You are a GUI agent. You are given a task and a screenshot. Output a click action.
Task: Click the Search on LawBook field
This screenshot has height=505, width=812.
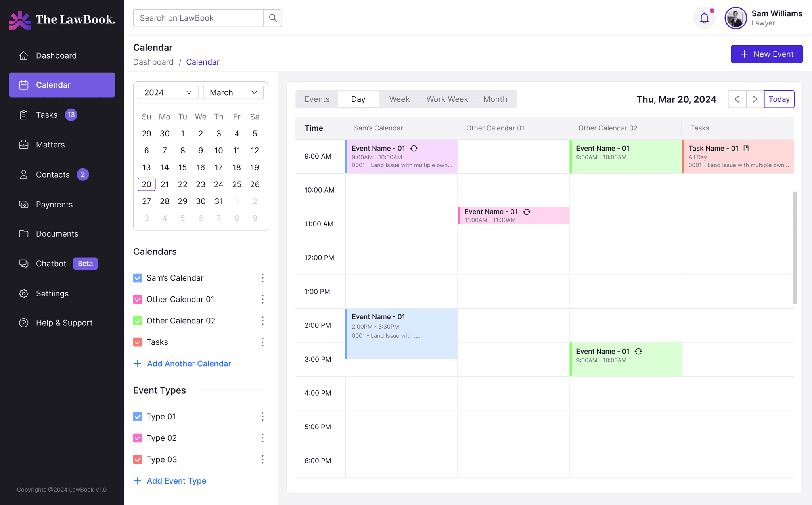[198, 18]
